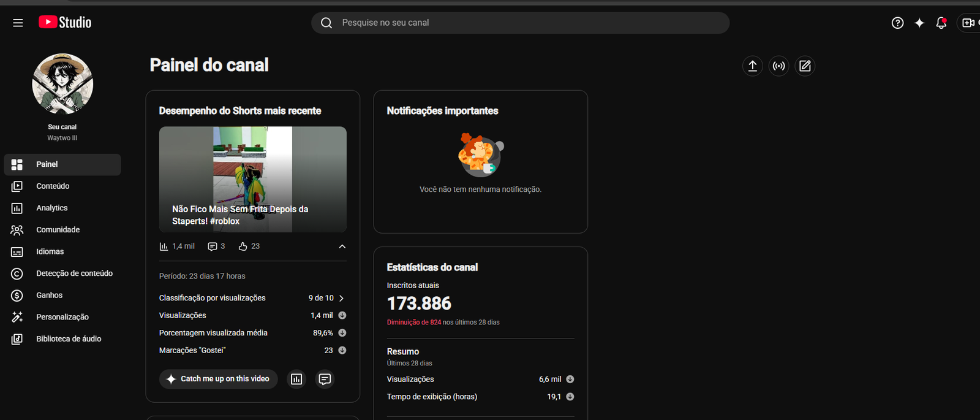980x420 pixels.
Task: Click the Você não tem nenhuma notificação message
Action: [481, 189]
